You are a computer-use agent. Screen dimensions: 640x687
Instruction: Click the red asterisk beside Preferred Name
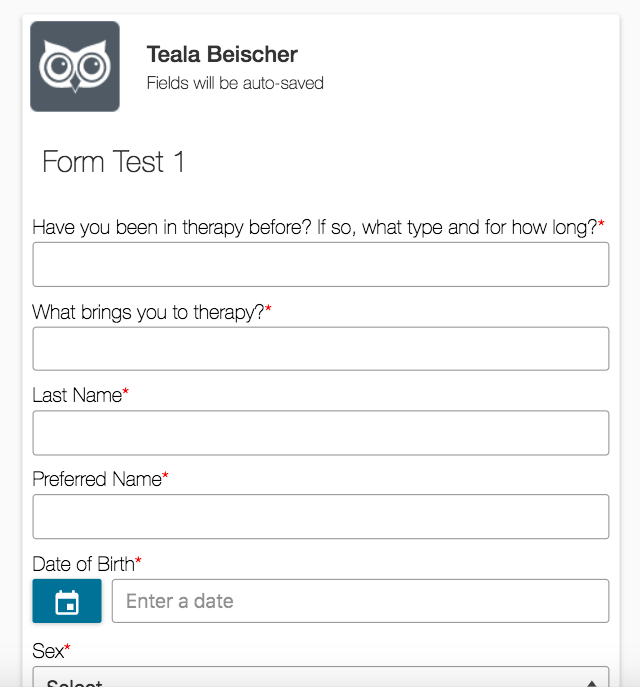165,475
